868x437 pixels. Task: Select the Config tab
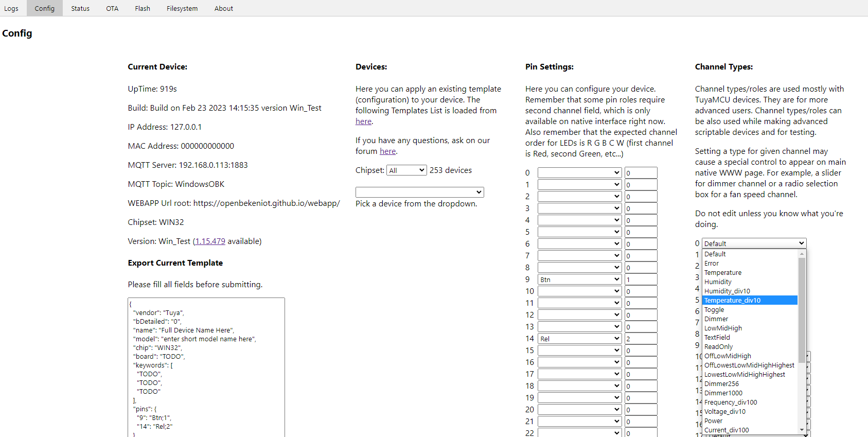coord(45,8)
